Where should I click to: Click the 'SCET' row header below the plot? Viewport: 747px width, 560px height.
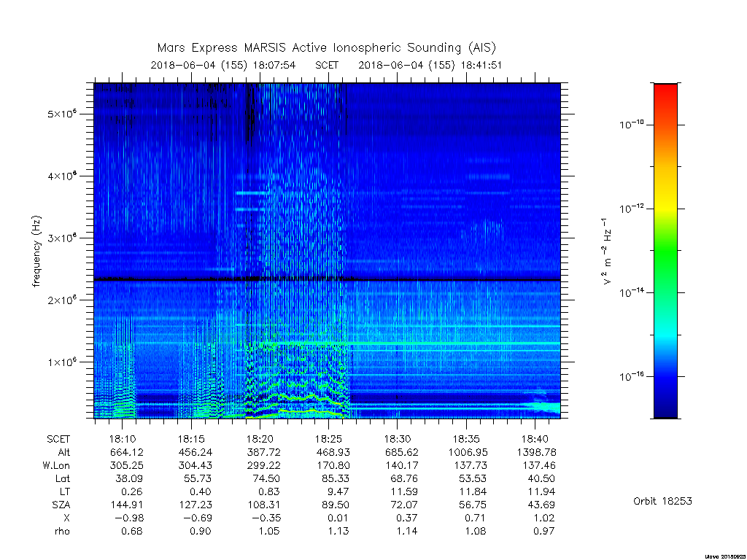58,439
